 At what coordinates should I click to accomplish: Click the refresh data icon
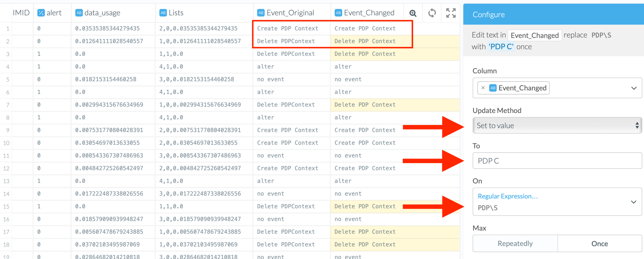[432, 13]
